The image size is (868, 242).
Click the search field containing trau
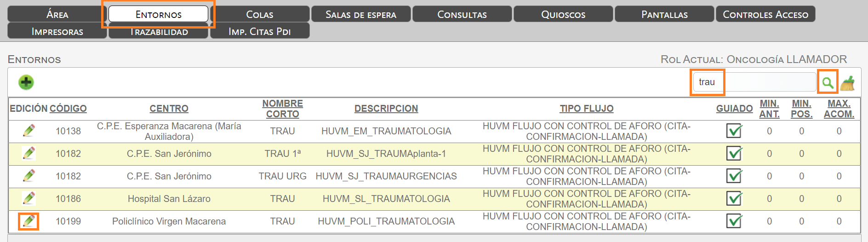coord(754,82)
